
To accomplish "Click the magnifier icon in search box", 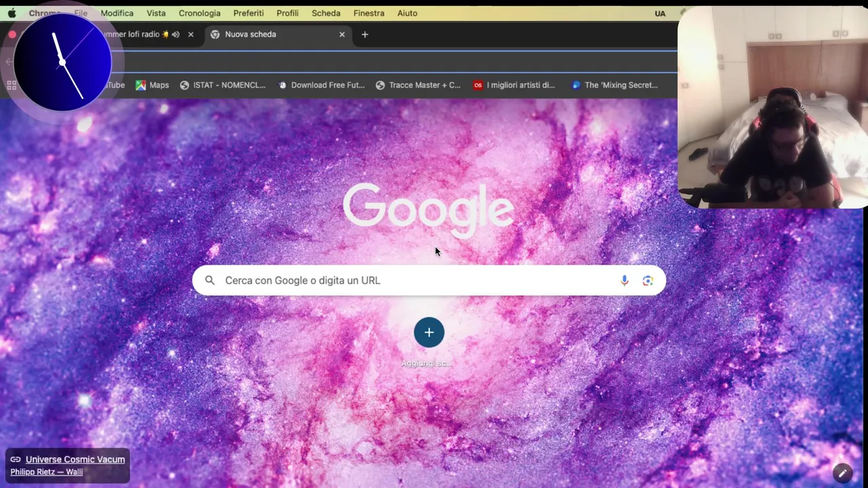I will click(x=210, y=280).
